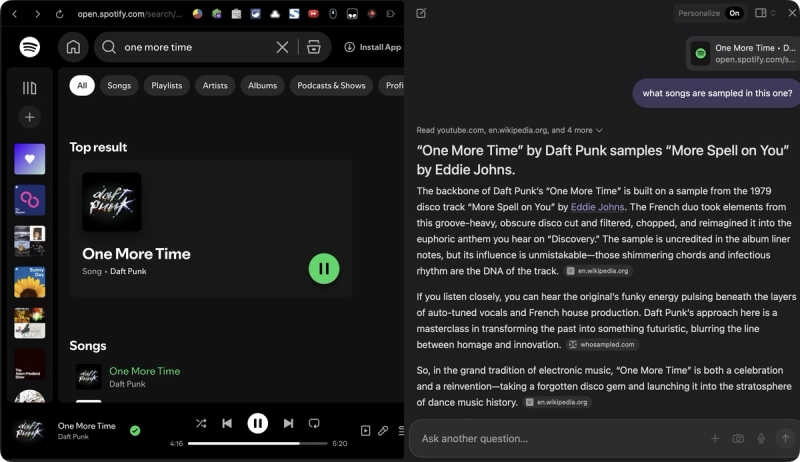Image resolution: width=800 pixels, height=462 pixels.
Task: Open One More Time top result title
Action: (136, 254)
